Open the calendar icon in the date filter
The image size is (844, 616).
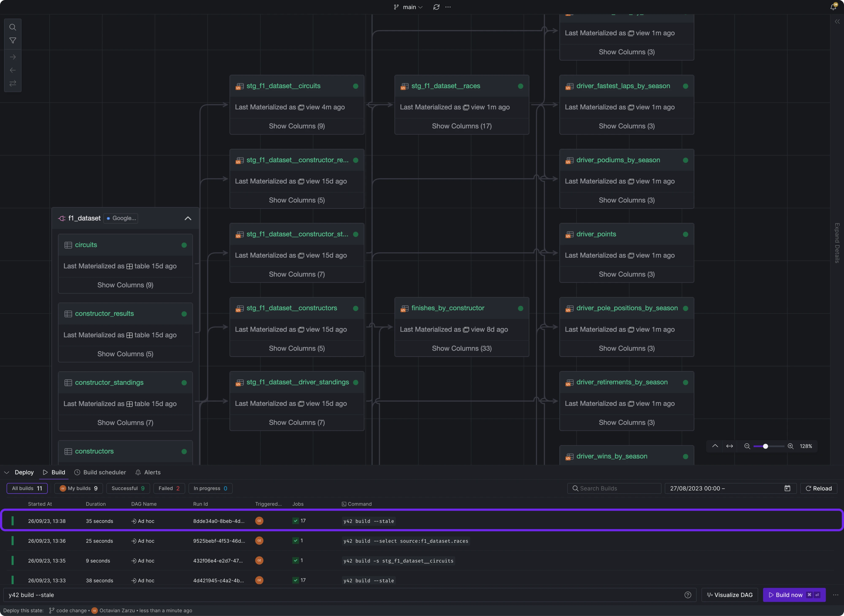(x=787, y=488)
